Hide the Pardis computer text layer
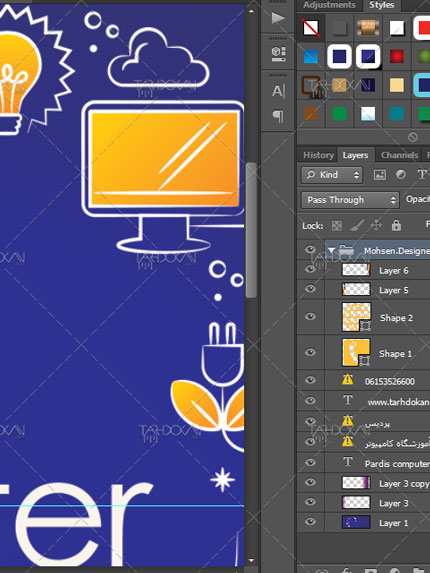The image size is (430, 573). click(x=311, y=463)
